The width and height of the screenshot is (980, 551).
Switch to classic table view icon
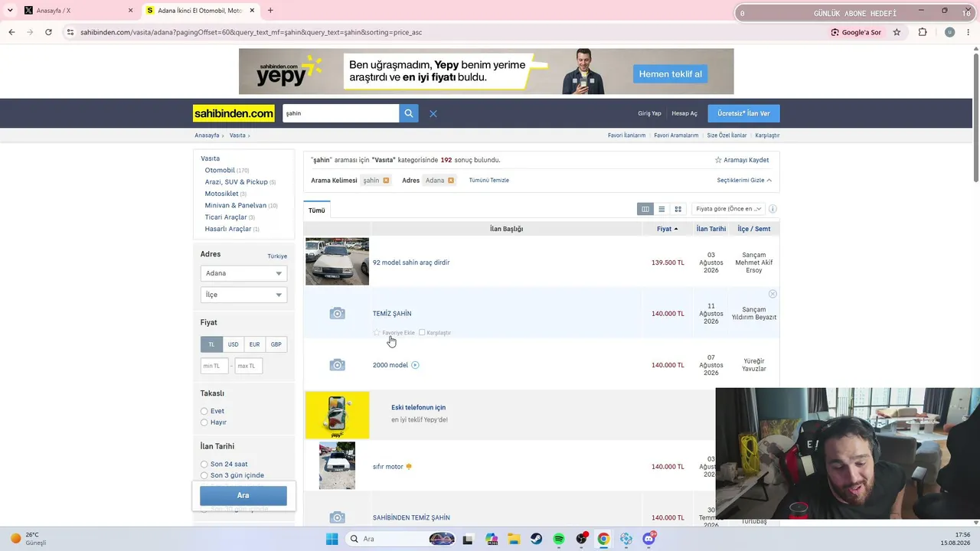point(645,209)
